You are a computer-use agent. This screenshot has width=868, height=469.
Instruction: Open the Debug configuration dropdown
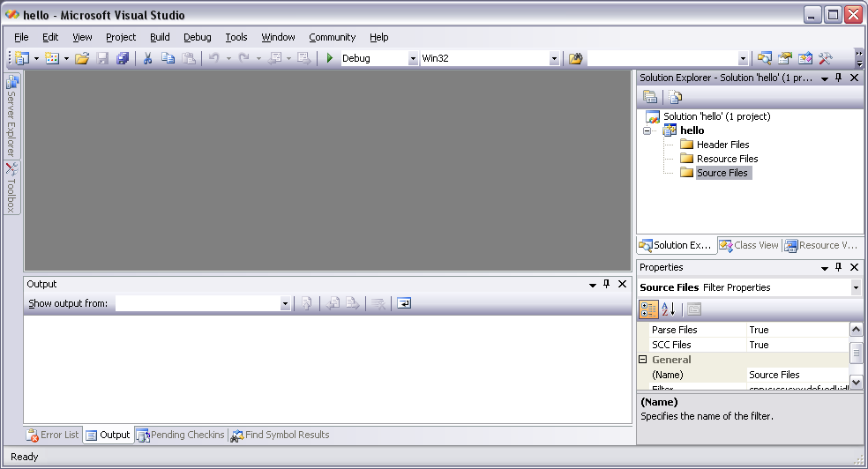pyautogui.click(x=413, y=58)
